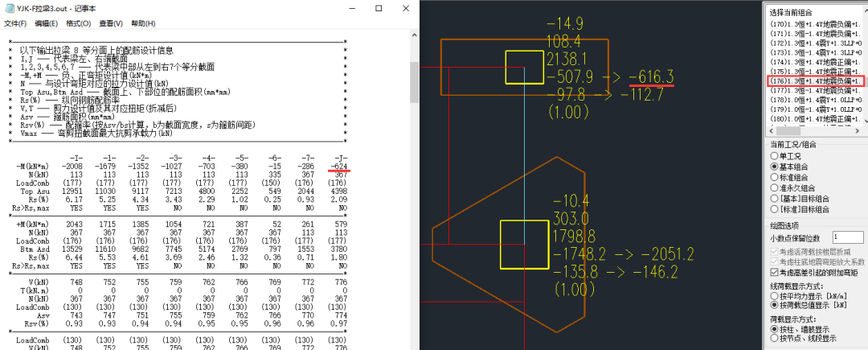Screen dimensions: 868x350
Task: Click the 2043 value in +M row
Action: coord(73,226)
